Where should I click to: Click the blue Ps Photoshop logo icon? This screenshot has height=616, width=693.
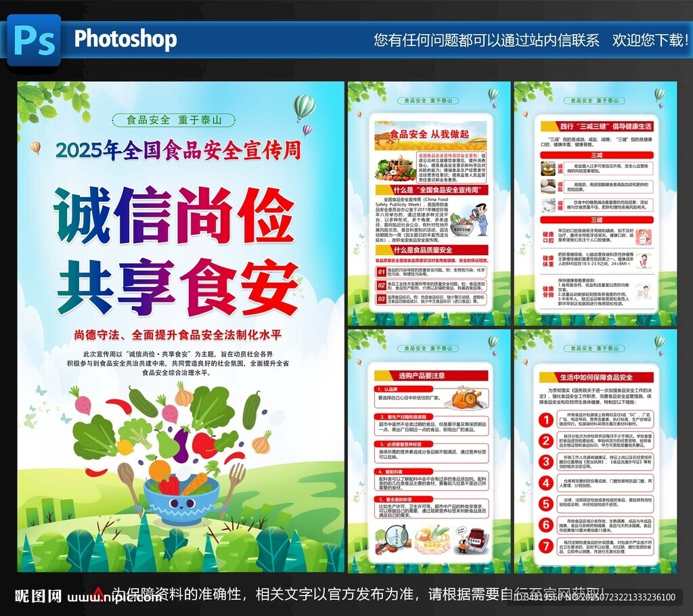pyautogui.click(x=34, y=40)
